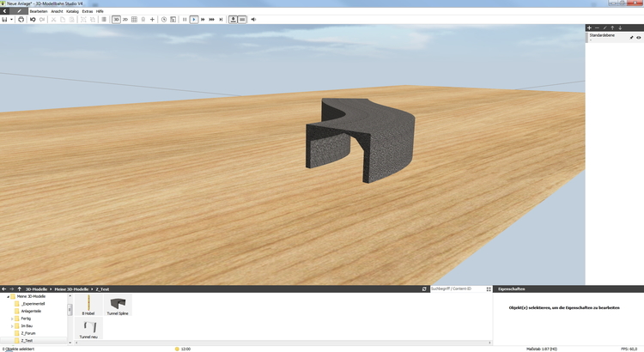The image size is (644, 352).
Task: Toggle visibility eye of Standardebene layer
Action: 638,38
